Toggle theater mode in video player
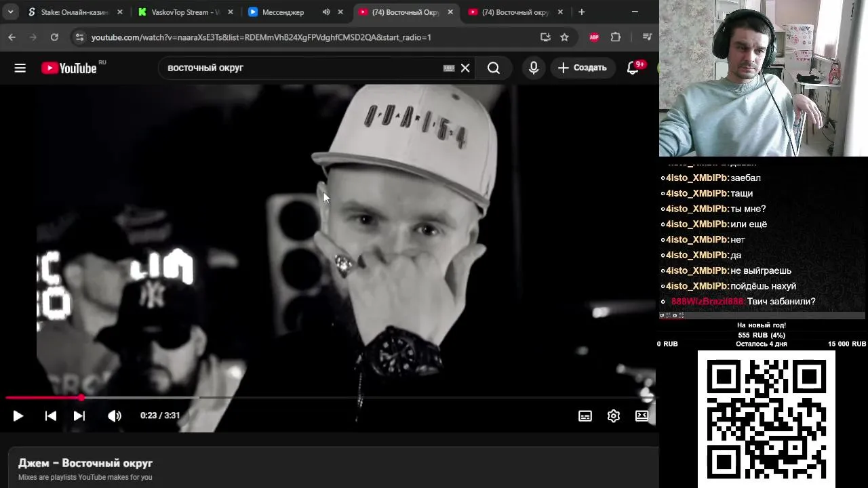 tap(642, 416)
